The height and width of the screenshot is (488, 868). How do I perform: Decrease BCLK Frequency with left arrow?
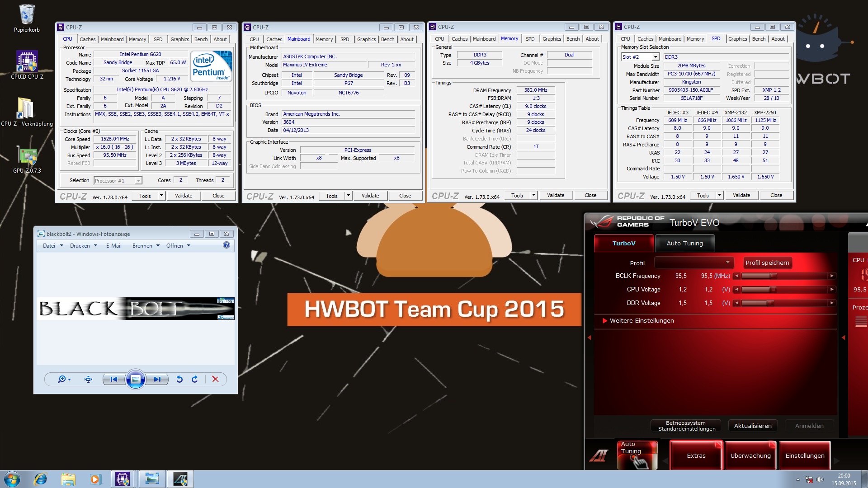pos(737,276)
